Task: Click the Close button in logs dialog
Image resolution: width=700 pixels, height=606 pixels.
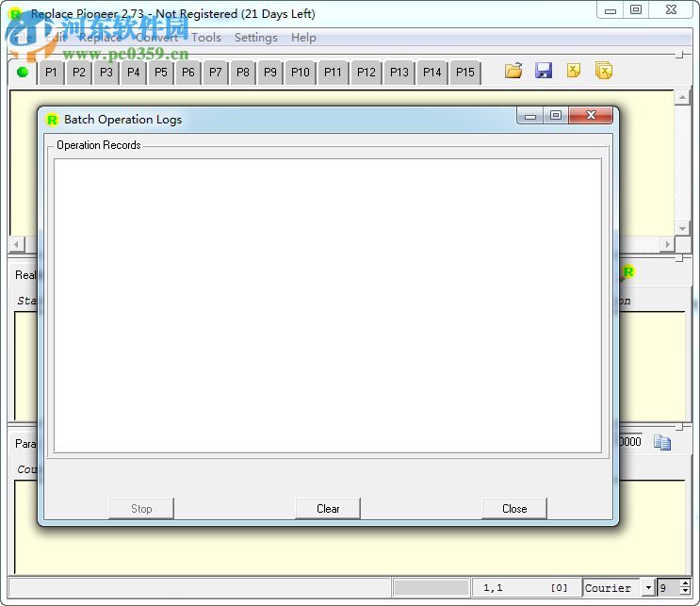Action: [x=514, y=509]
